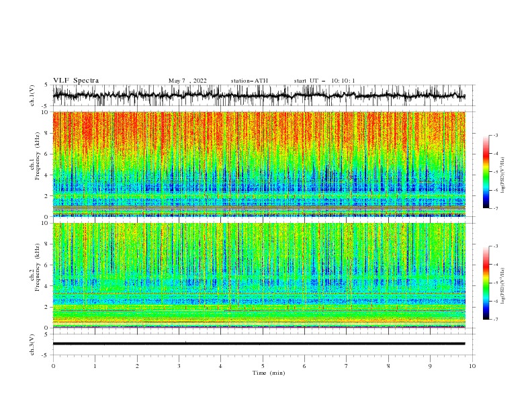Click the "1" tick on the time axis
This screenshot has height=411, width=532.
click(x=95, y=366)
